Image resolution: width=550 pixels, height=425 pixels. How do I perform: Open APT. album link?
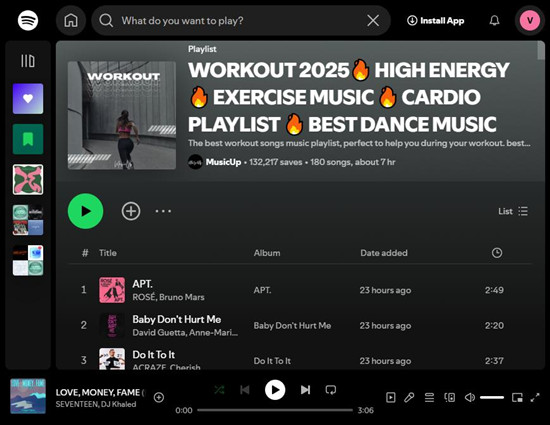[x=262, y=290]
